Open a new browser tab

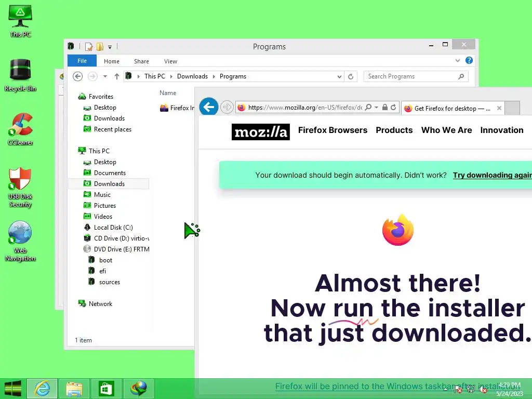pyautogui.click(x=513, y=108)
